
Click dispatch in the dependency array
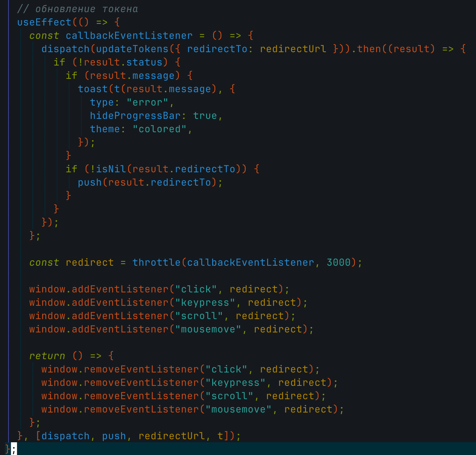(x=65, y=436)
